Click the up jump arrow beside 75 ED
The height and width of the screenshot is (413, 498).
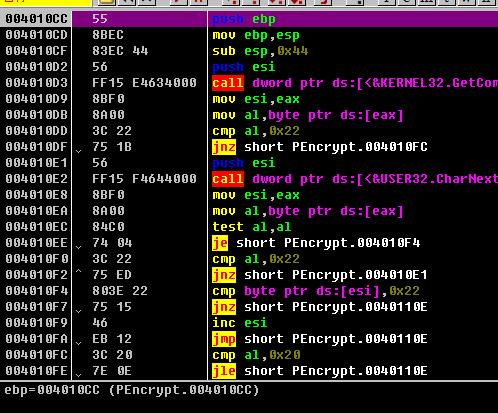pyautogui.click(x=78, y=271)
